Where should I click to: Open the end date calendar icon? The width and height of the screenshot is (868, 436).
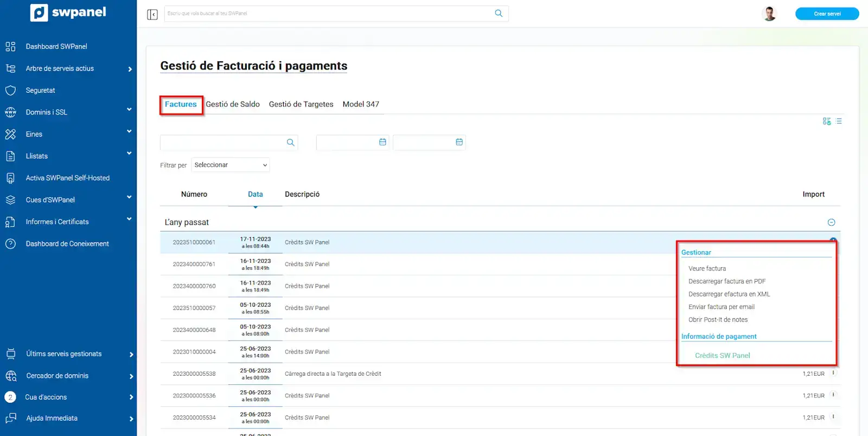459,142
